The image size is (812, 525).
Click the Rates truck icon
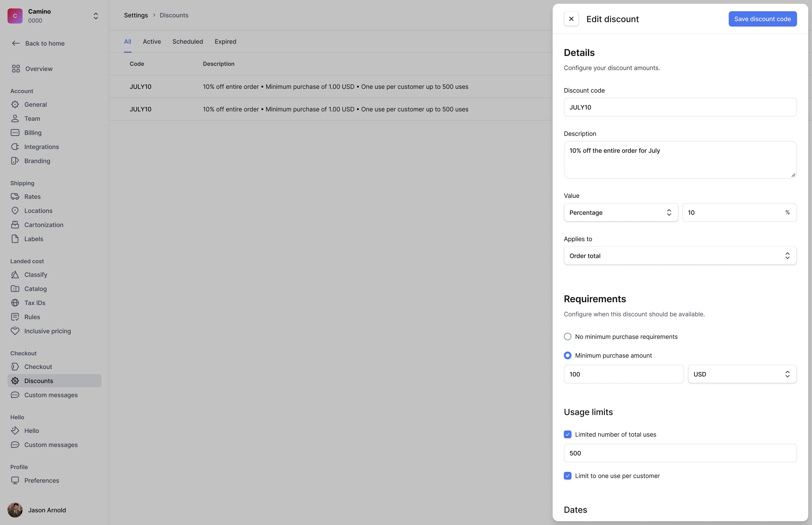click(15, 197)
